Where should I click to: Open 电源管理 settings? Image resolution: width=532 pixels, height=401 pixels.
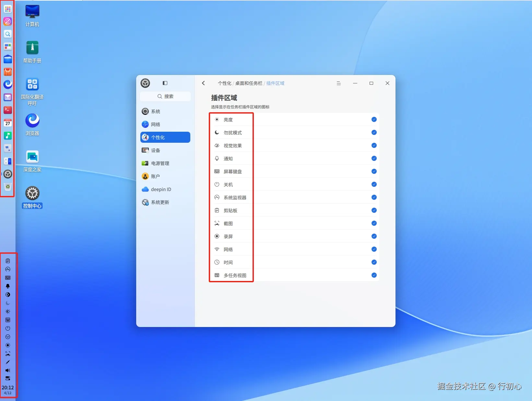165,163
